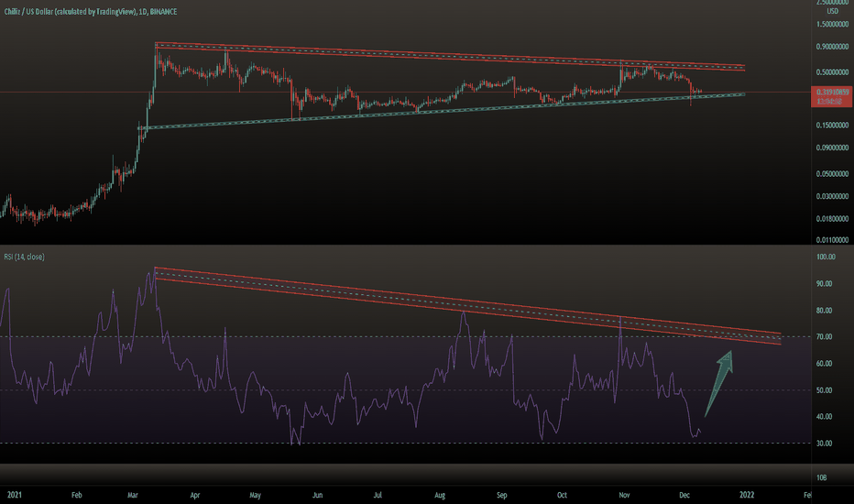The width and height of the screenshot is (854, 504).
Task: Click the 2021 label on time axis
Action: (14, 495)
